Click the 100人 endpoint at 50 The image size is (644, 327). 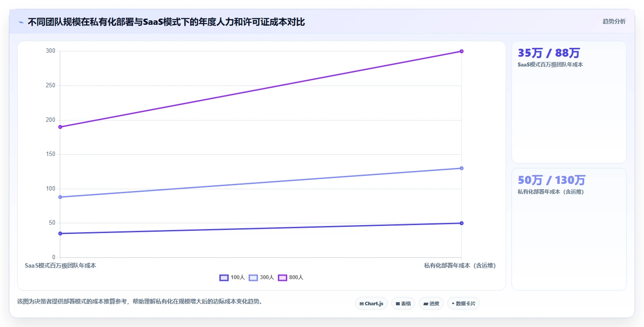(x=461, y=223)
